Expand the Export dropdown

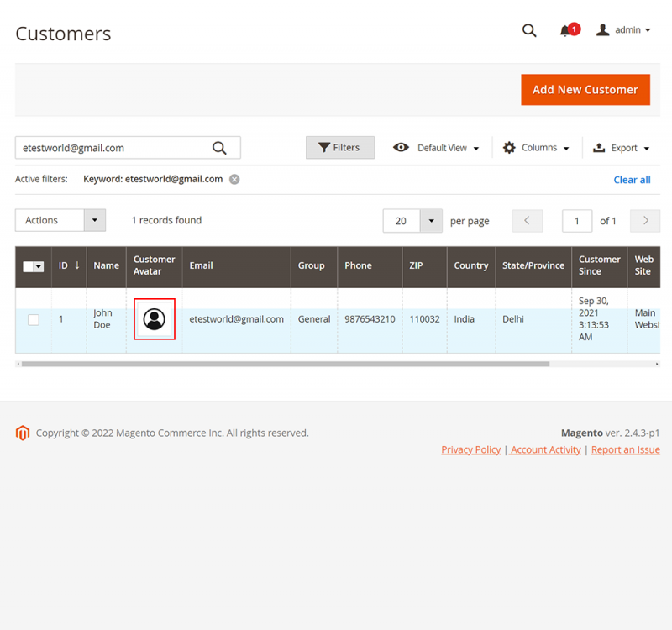click(621, 148)
